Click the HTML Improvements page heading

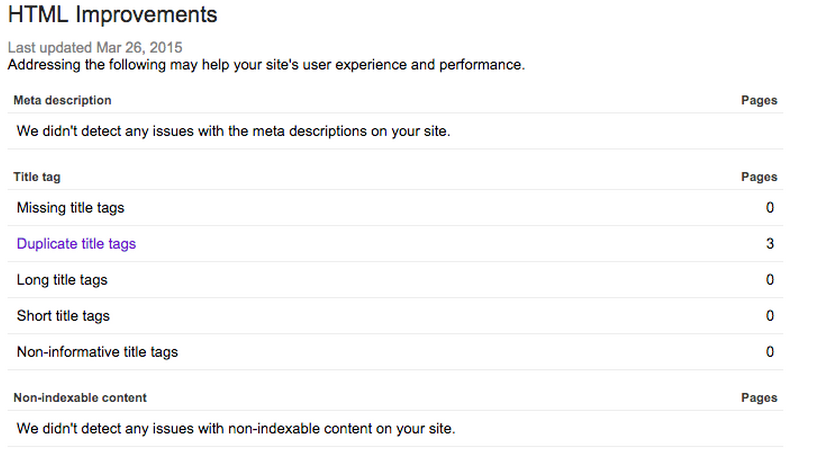pos(112,16)
